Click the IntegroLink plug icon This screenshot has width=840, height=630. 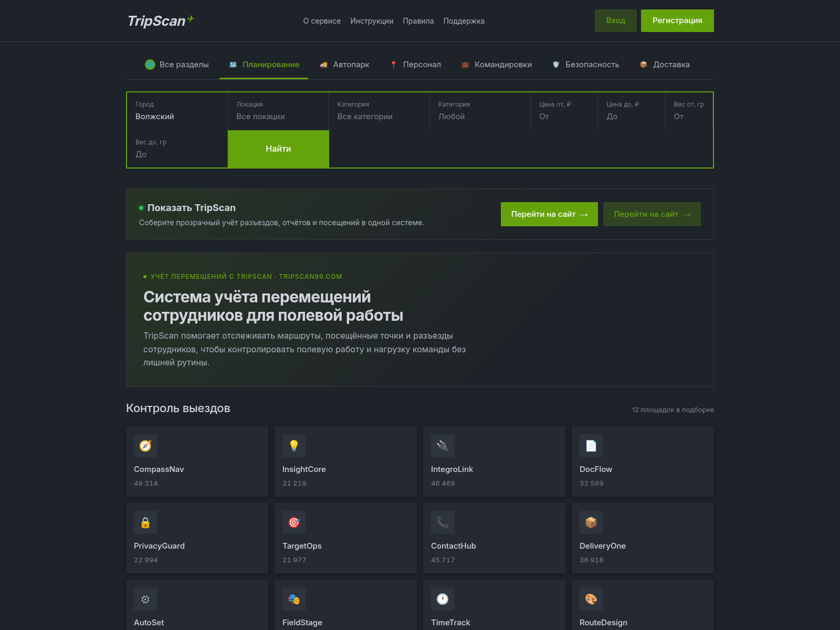(x=443, y=446)
